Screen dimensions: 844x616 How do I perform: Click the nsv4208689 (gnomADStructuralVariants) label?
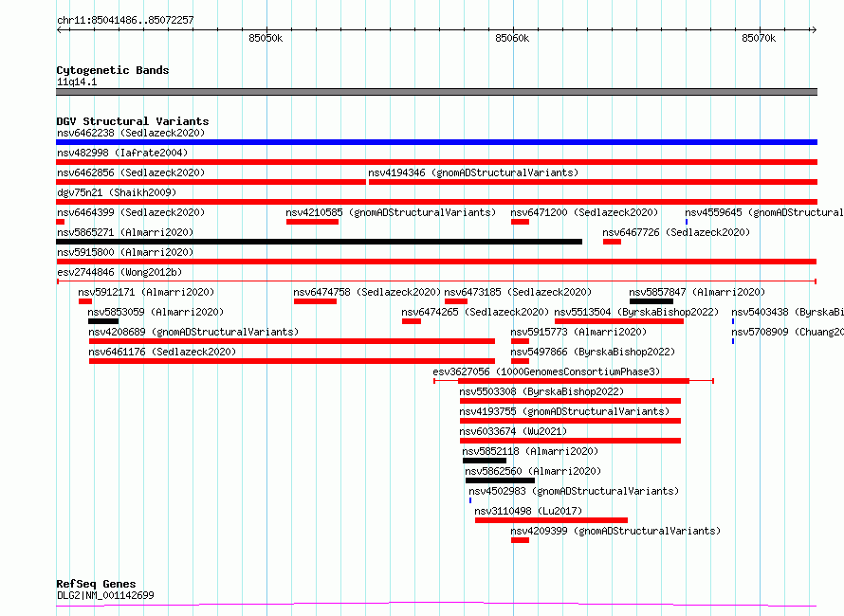click(x=193, y=332)
